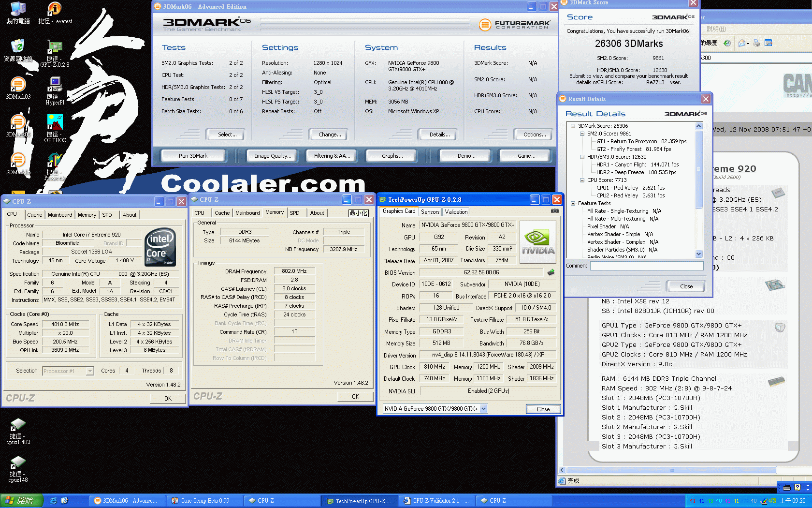Viewport: 812px width, 508px height.
Task: Select the 3DMark03 desktop icon
Action: click(x=18, y=88)
